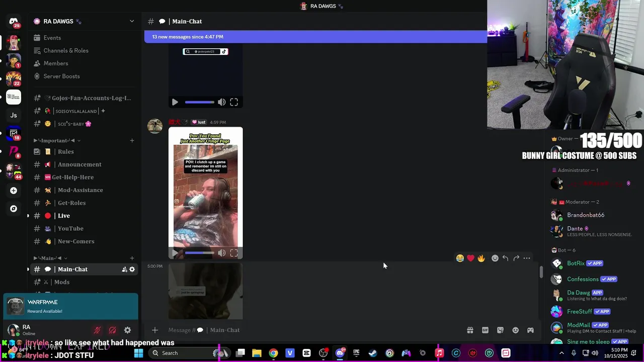This screenshot has height=362, width=644.
Task: Play the cringe page video
Action: (x=175, y=253)
